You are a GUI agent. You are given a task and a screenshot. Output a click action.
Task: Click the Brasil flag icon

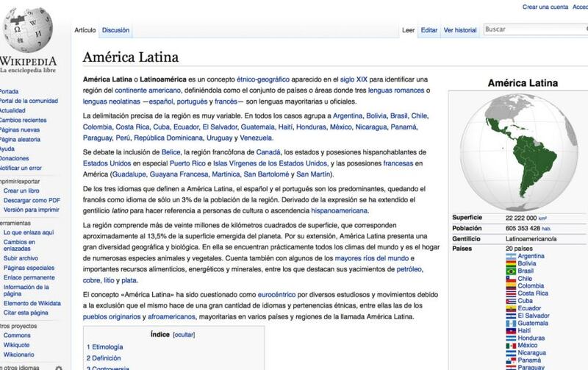[510, 271]
